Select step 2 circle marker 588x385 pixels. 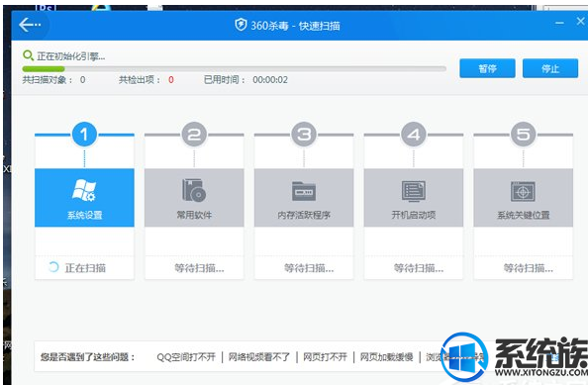(194, 135)
